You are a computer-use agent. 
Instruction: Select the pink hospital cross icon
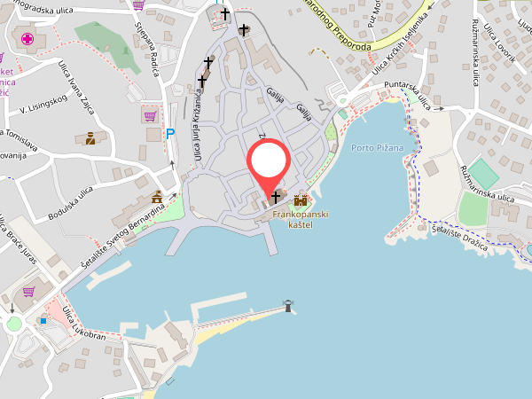click(27, 39)
